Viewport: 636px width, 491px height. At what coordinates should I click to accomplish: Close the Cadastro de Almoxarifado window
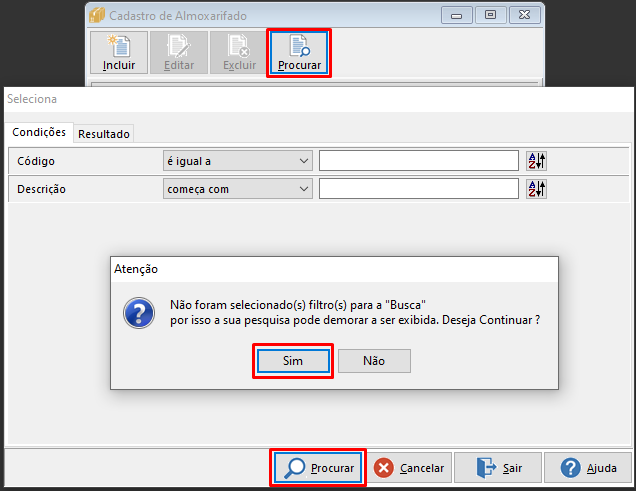pos(524,15)
